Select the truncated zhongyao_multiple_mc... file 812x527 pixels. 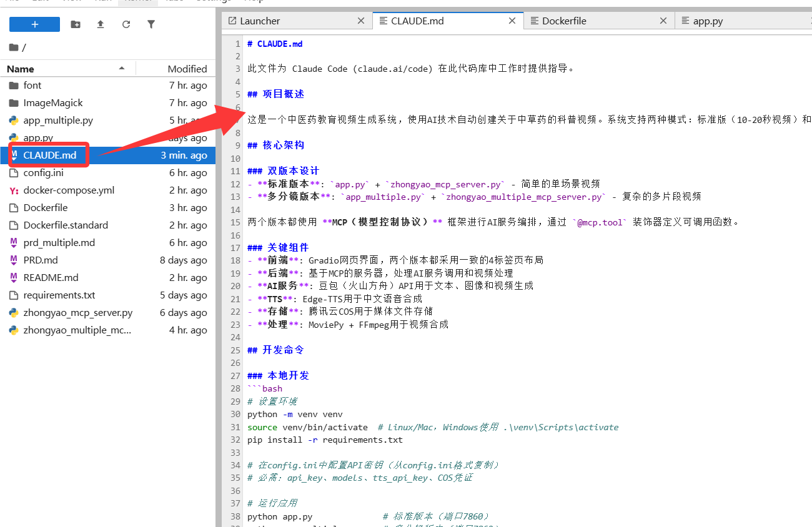click(x=107, y=330)
